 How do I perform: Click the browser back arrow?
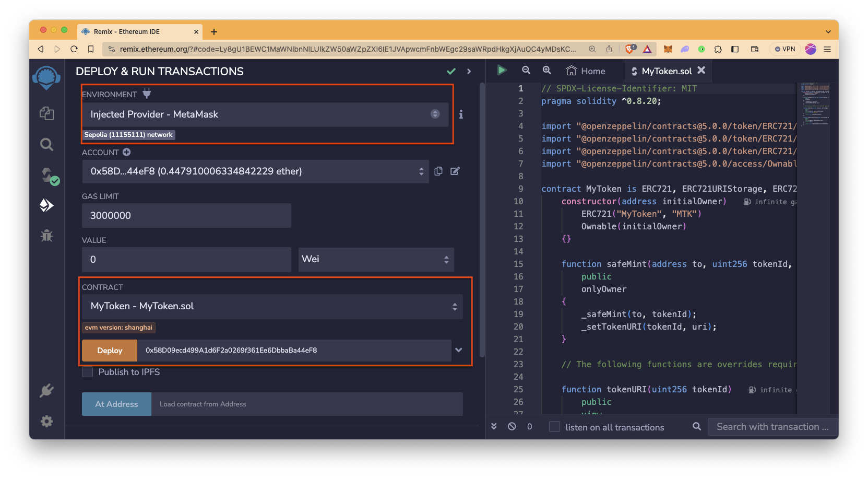click(41, 49)
